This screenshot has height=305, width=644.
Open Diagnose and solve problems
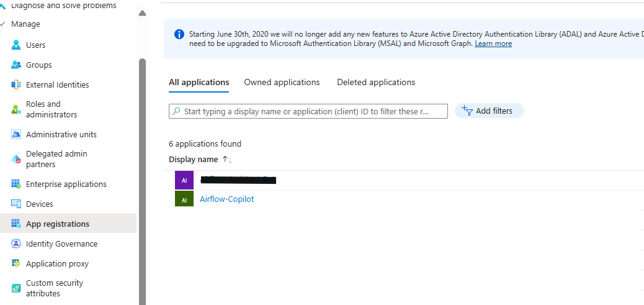tap(64, 6)
